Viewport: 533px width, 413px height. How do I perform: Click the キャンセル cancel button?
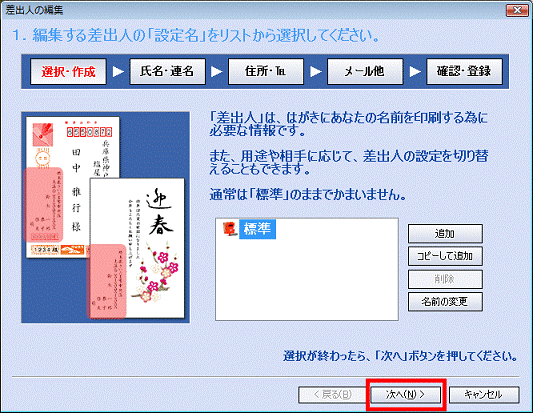[484, 395]
